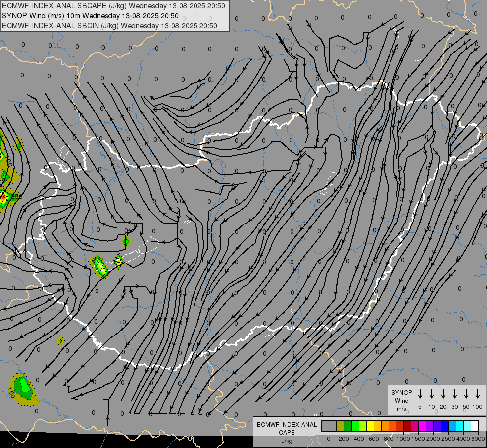This screenshot has width=487, height=448.
Task: Click the '200' CAPE scale value
Action: [344, 439]
